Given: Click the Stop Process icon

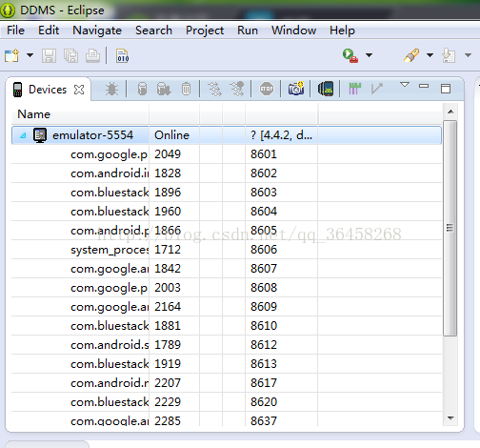Looking at the screenshot, I should pyautogui.click(x=267, y=89).
